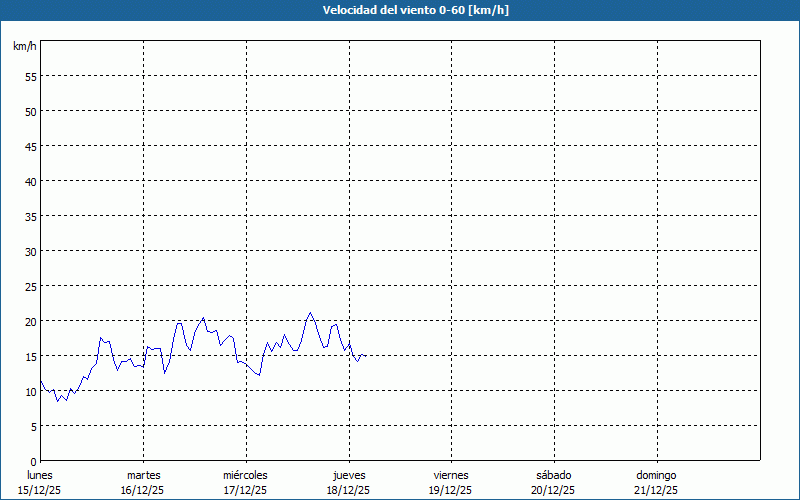This screenshot has width=800, height=500.
Task: Select the "martes" day label
Action: (x=143, y=475)
